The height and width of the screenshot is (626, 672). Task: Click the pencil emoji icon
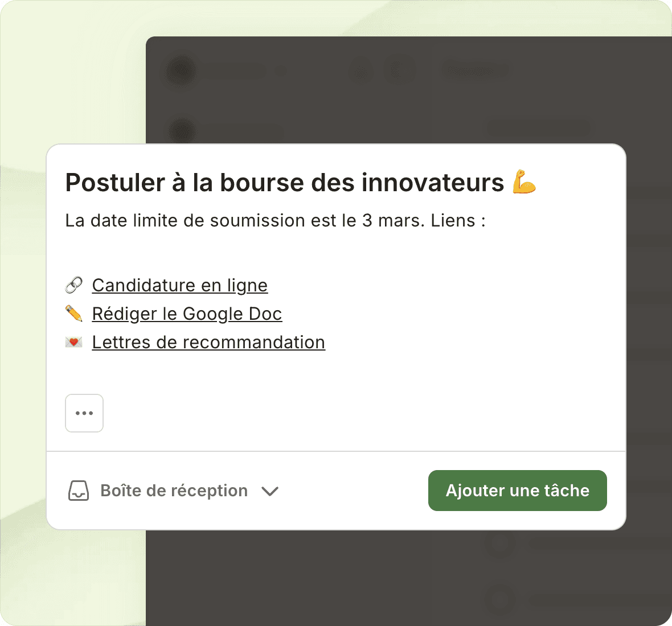[x=74, y=314]
